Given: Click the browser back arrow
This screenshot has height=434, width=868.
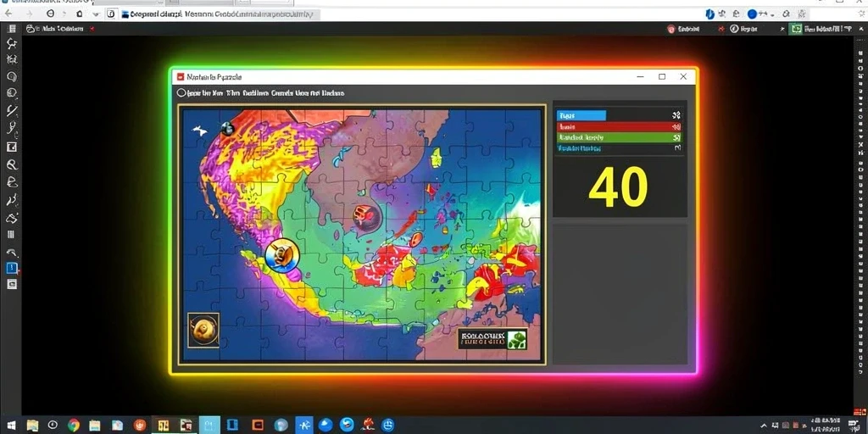Looking at the screenshot, I should point(8,14).
